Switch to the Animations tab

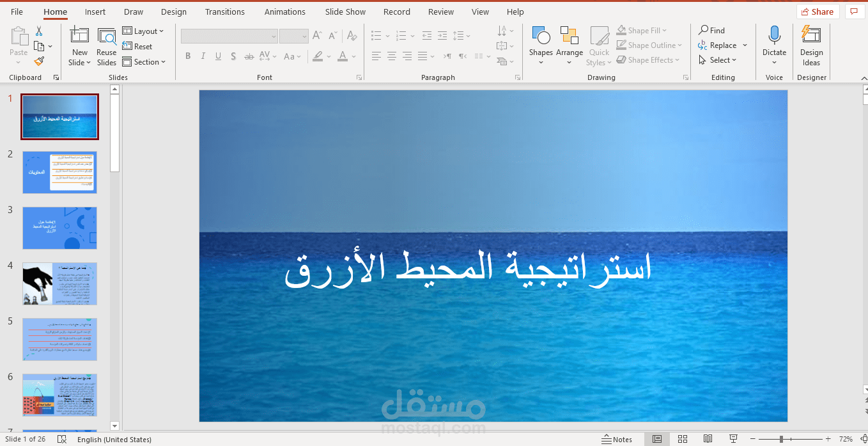pyautogui.click(x=285, y=12)
